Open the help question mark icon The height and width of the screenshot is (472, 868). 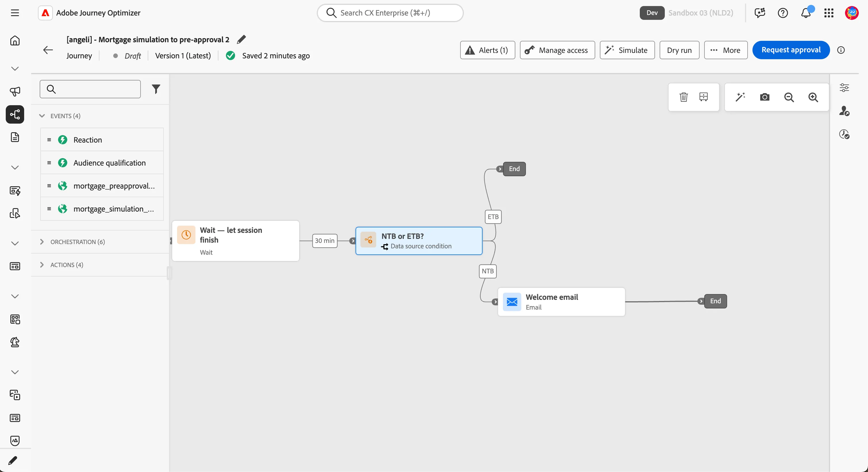point(782,13)
